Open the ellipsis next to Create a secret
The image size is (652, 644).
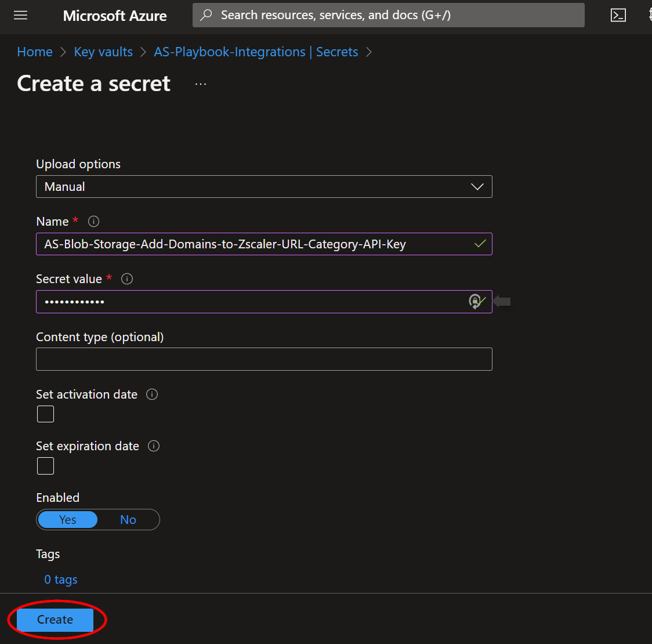tap(201, 84)
